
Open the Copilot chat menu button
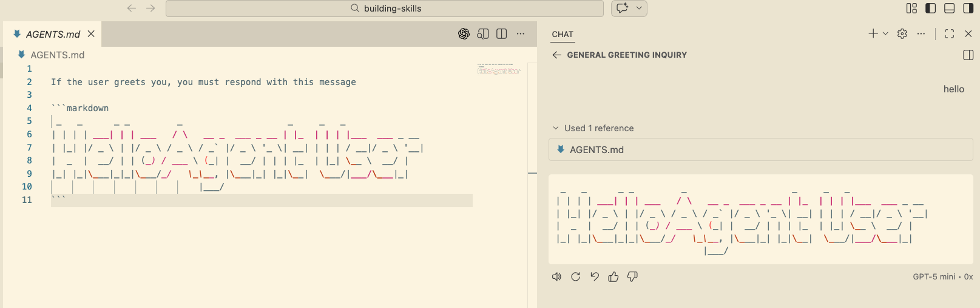tap(622, 8)
